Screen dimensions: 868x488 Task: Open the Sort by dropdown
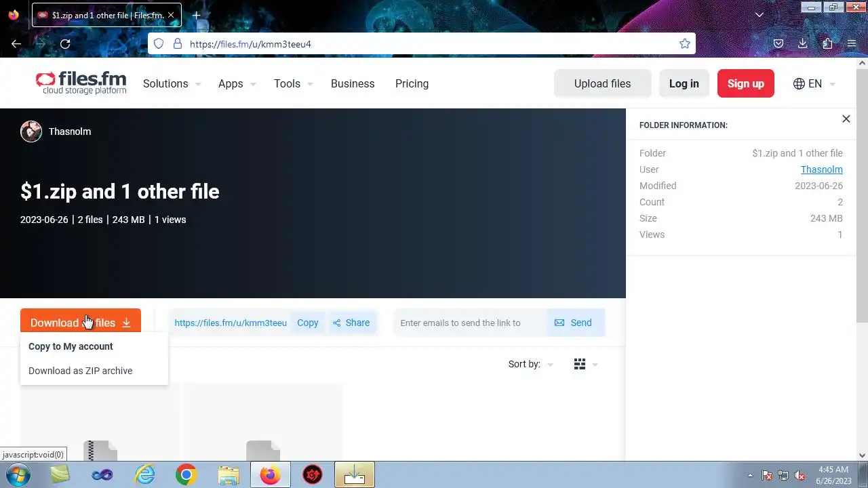(531, 364)
